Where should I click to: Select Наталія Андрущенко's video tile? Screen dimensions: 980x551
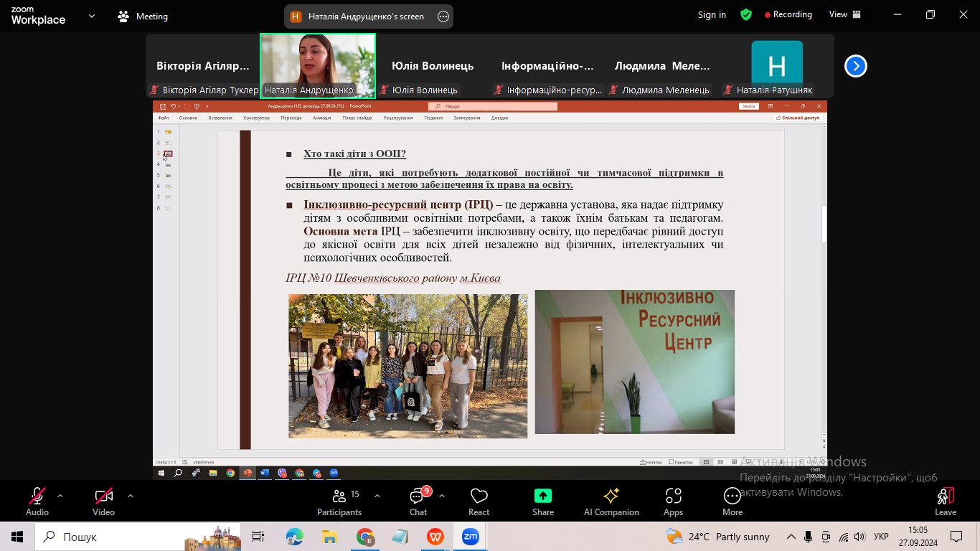click(318, 66)
